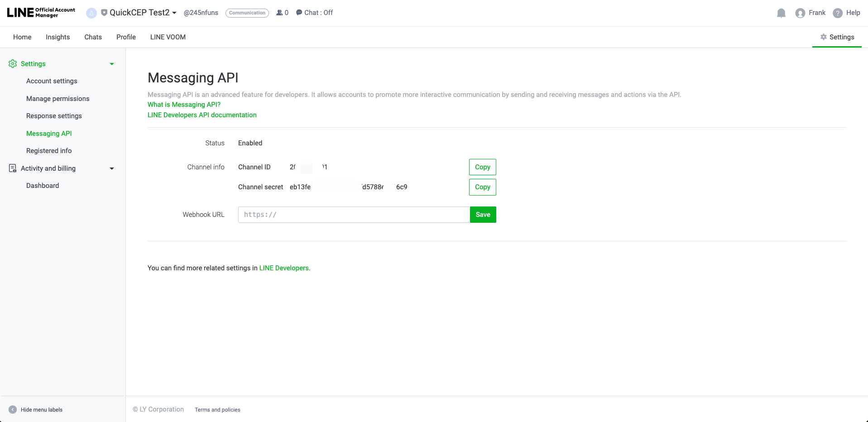This screenshot has width=868, height=422.
Task: Click the QuickCEP Test2 account avatar
Action: click(x=91, y=13)
